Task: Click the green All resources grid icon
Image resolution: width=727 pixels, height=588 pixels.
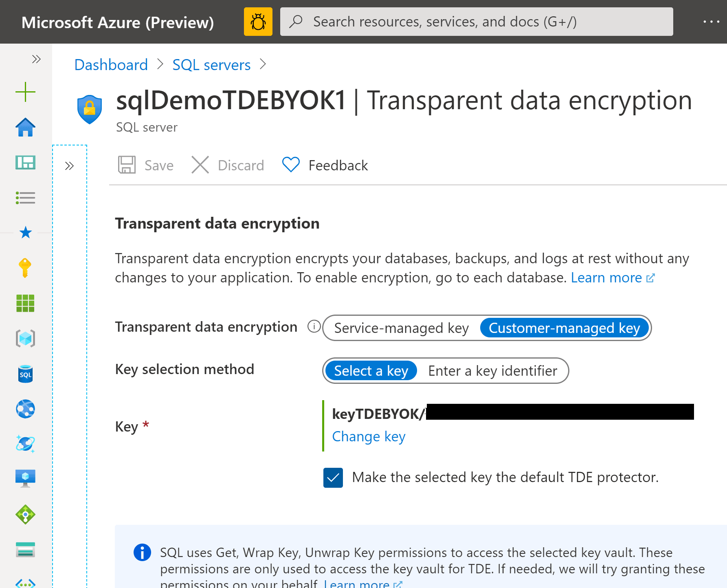Action: click(x=25, y=303)
